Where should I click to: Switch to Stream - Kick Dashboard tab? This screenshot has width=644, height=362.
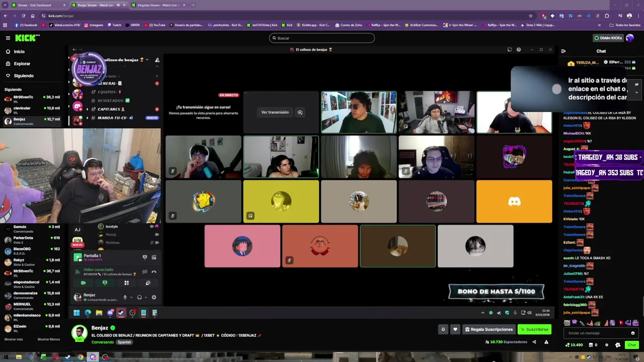(x=38, y=5)
